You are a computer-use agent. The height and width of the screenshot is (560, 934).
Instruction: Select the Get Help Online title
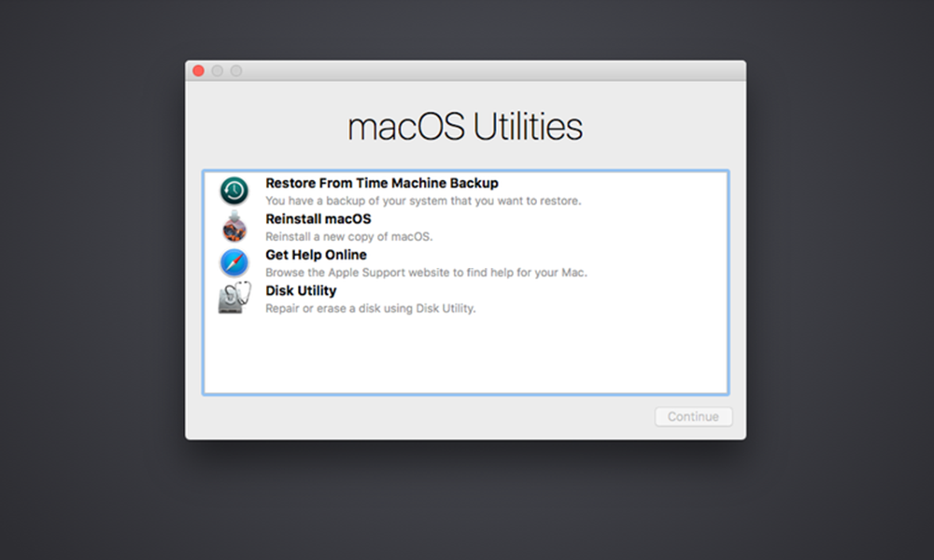click(x=316, y=255)
